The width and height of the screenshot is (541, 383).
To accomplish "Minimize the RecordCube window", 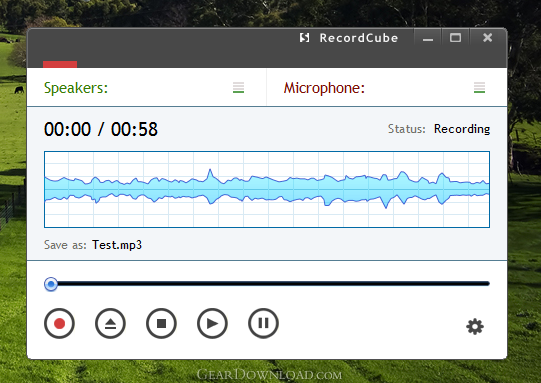I will 428,38.
